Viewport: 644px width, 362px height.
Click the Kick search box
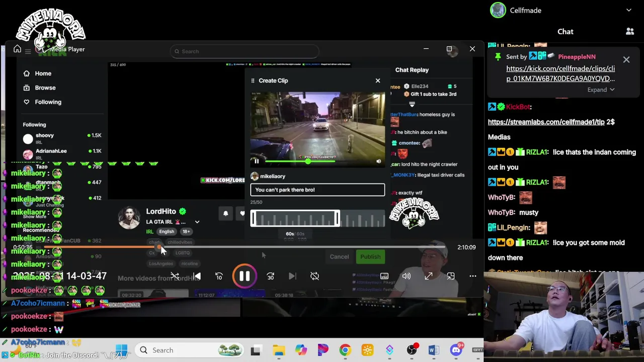245,51
